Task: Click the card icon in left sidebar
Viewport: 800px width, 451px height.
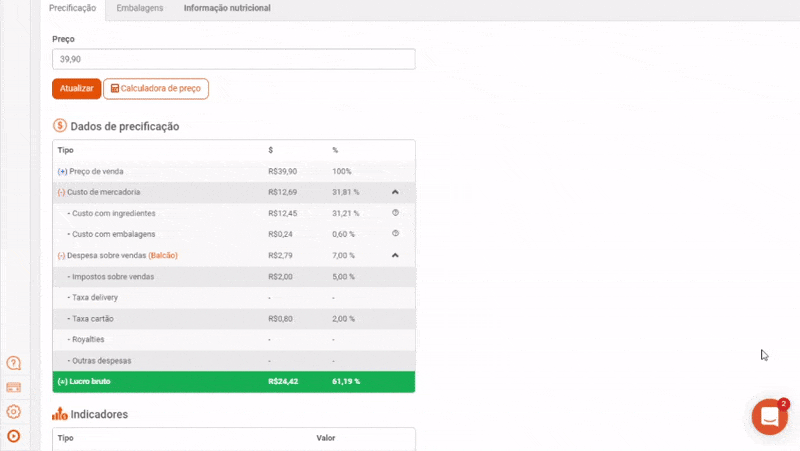Action: (x=14, y=387)
